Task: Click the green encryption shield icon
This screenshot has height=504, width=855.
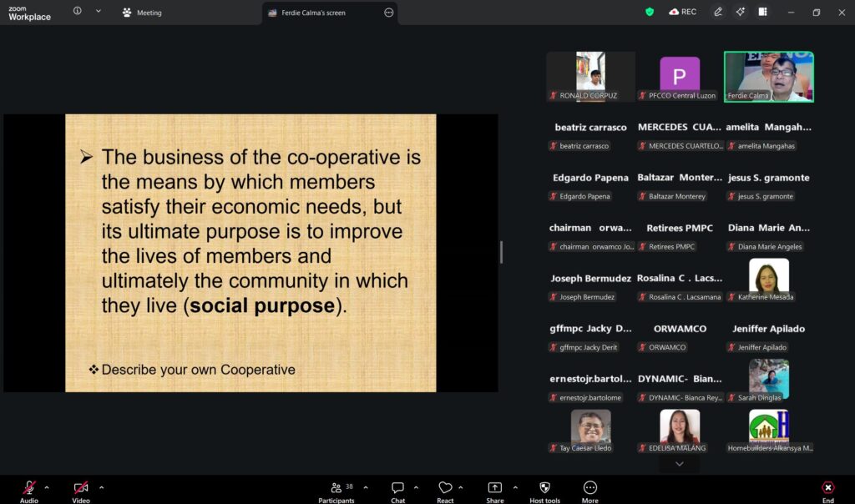Action: [x=650, y=12]
